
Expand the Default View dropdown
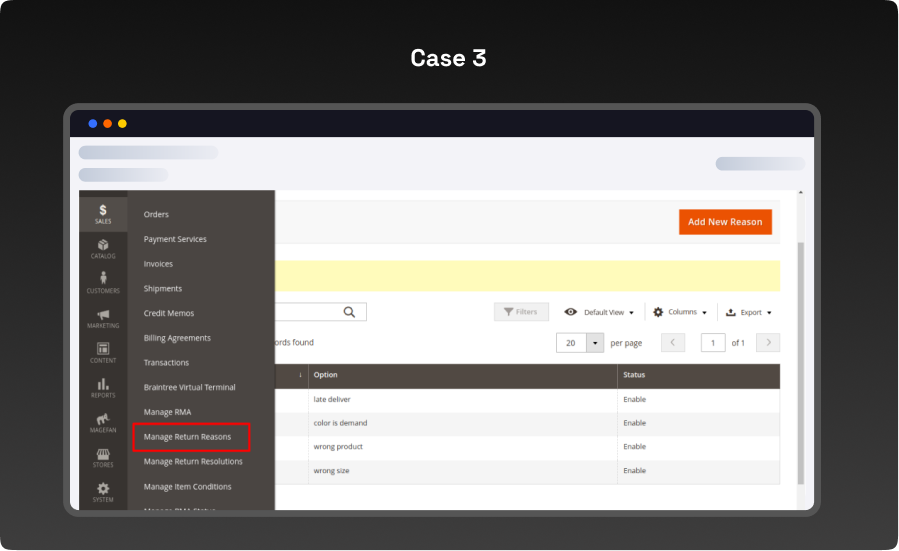[x=599, y=312]
